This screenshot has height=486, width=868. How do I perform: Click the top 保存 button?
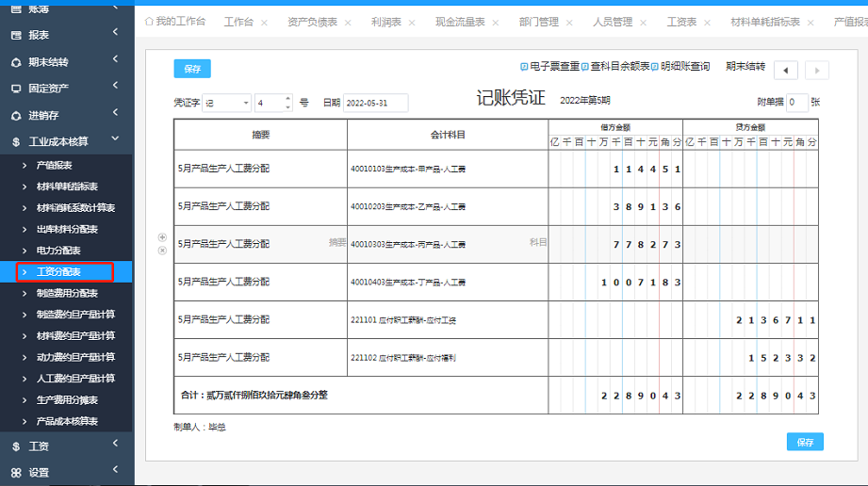tap(192, 69)
